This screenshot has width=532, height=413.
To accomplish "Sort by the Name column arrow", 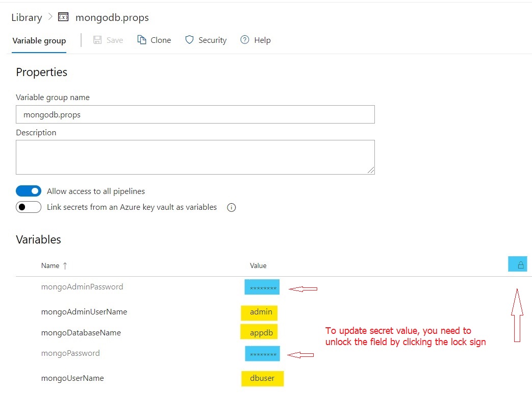I will pyautogui.click(x=65, y=265).
